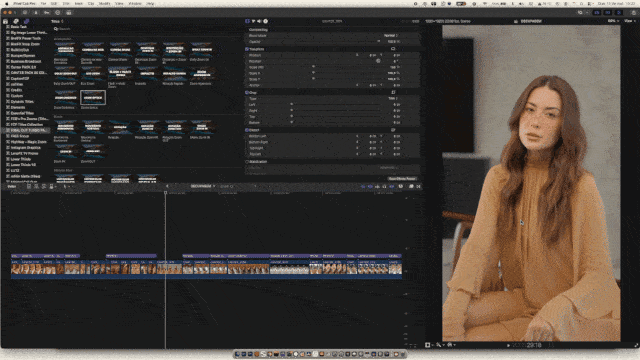This screenshot has height=360, width=640.
Task: Open the clip appearance icon in timeline
Action: [401, 187]
